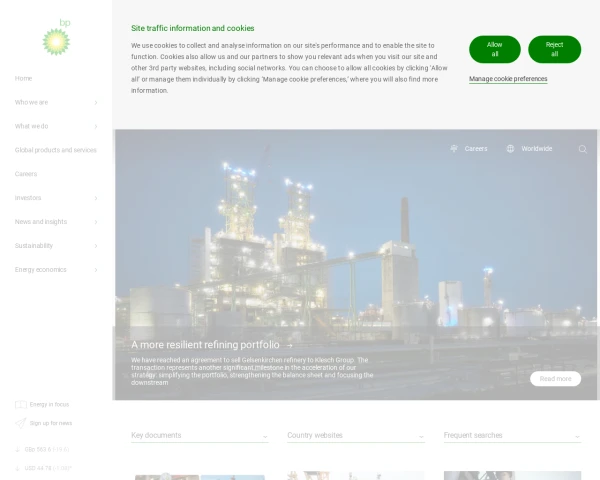
Task: Open A more resilient refining portfolio headline
Action: [x=205, y=344]
